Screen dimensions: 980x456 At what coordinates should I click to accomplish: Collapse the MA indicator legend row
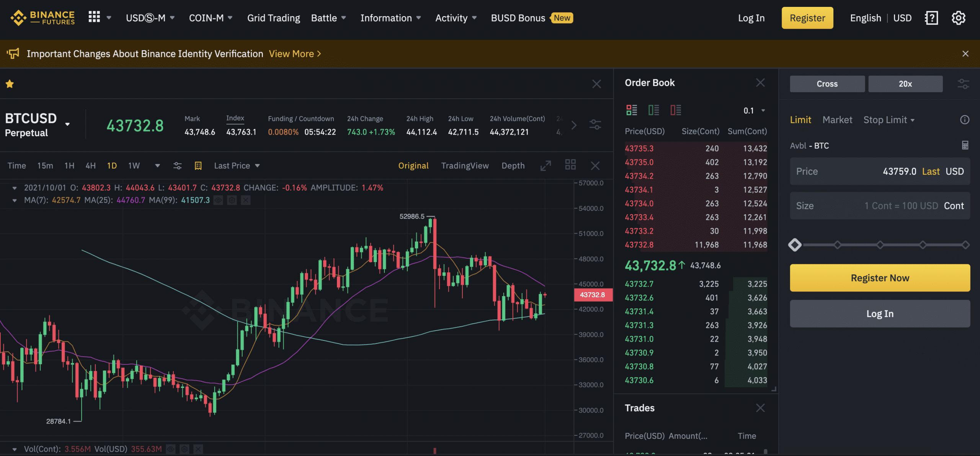(15, 200)
